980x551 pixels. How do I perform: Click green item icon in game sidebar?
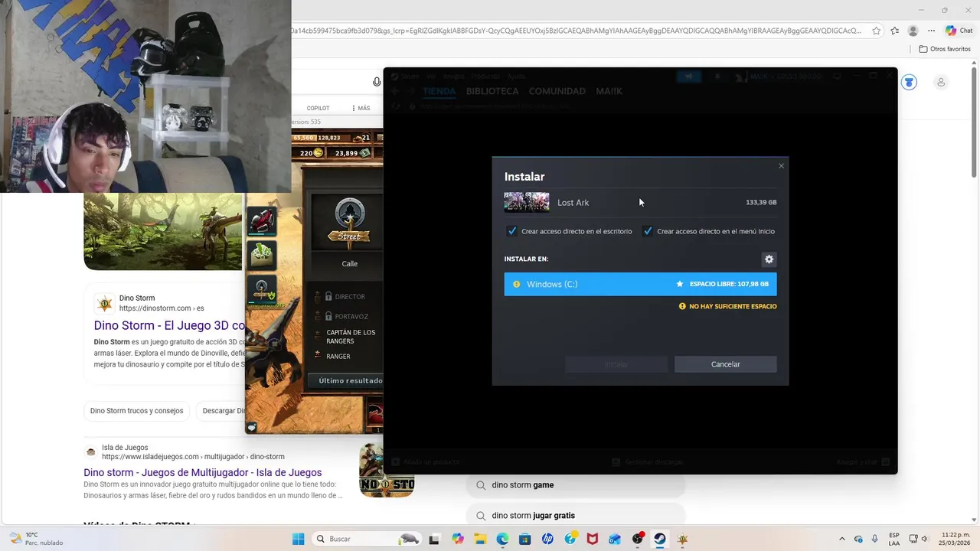click(261, 255)
